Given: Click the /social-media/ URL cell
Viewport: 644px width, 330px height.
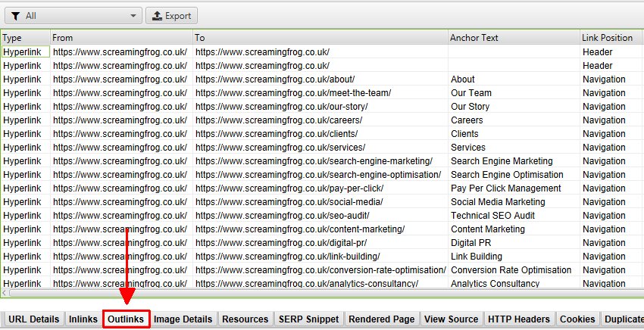Looking at the screenshot, I should tap(320, 202).
